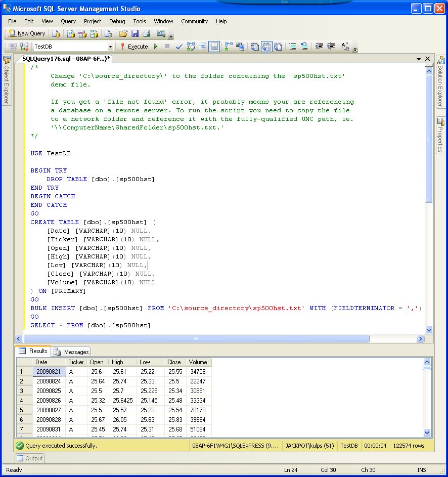The height and width of the screenshot is (477, 448).
Task: Open the Activity Monitor icon
Action: [161, 33]
